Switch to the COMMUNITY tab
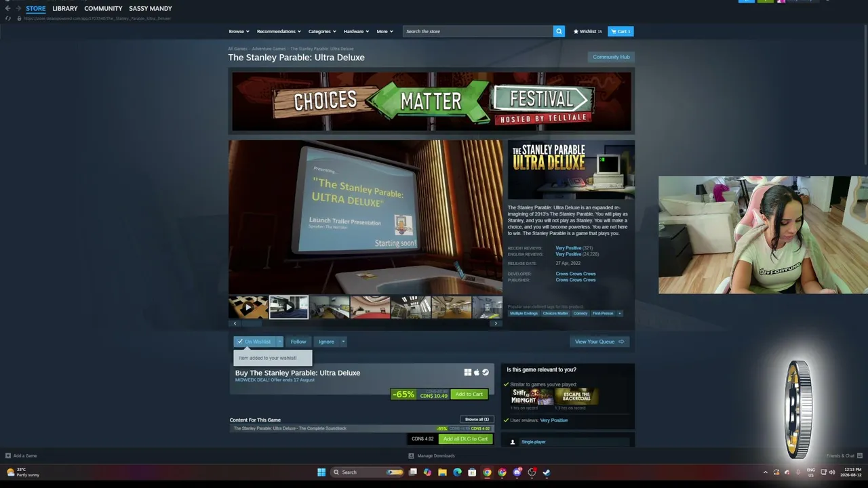 click(103, 8)
